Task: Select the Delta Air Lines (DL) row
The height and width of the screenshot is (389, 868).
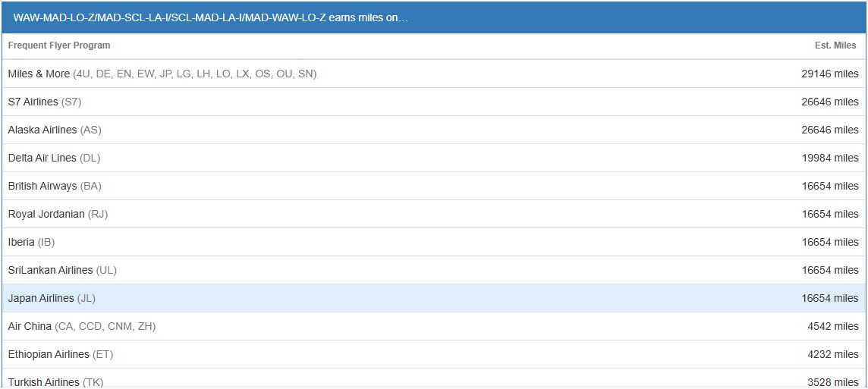Action: [x=433, y=158]
